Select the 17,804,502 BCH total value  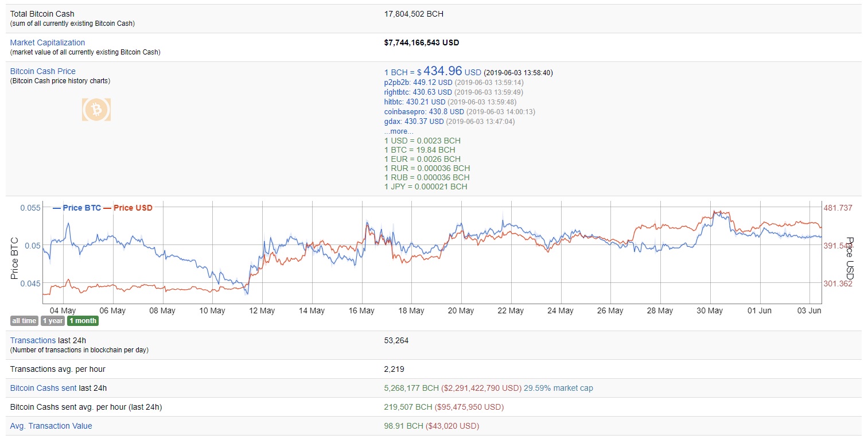pos(414,14)
